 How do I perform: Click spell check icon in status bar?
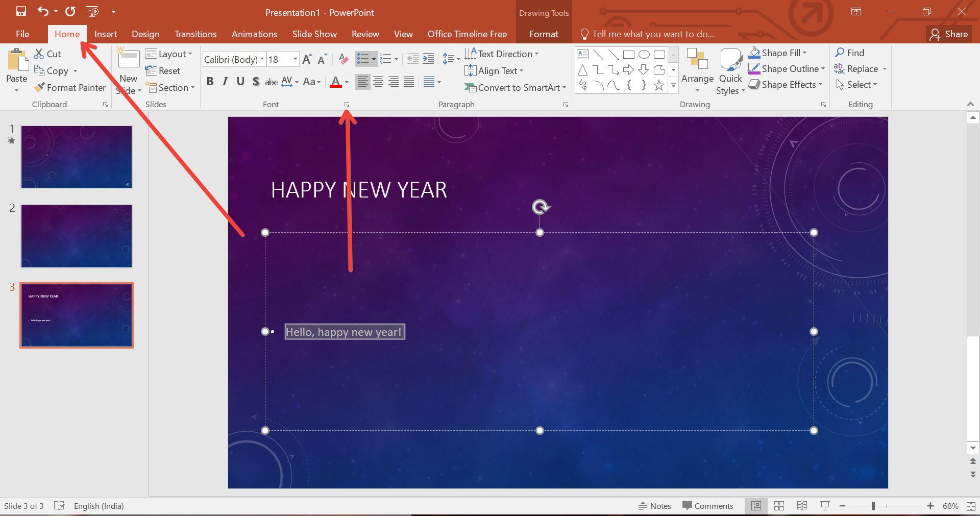pos(59,506)
